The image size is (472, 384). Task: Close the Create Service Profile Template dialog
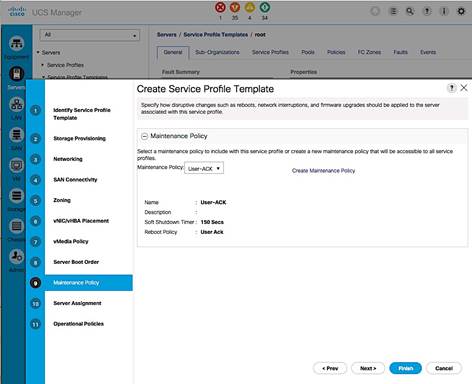pyautogui.click(x=464, y=88)
